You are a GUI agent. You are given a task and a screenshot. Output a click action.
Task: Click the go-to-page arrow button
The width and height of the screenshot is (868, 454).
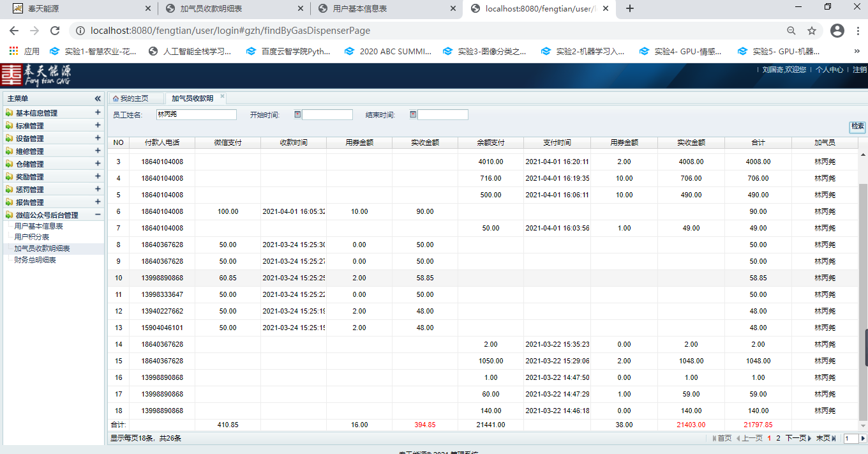click(x=863, y=439)
